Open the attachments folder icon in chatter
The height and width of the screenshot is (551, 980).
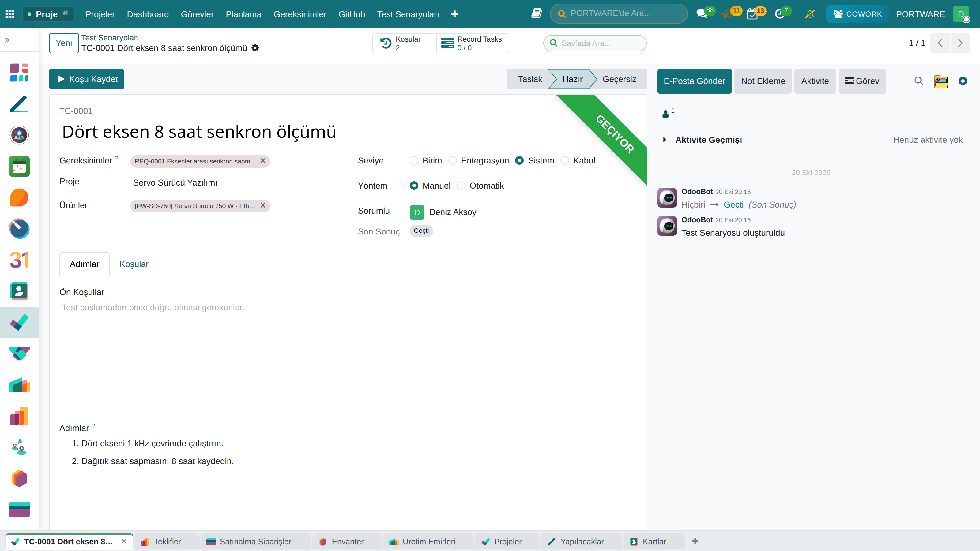[x=941, y=81]
